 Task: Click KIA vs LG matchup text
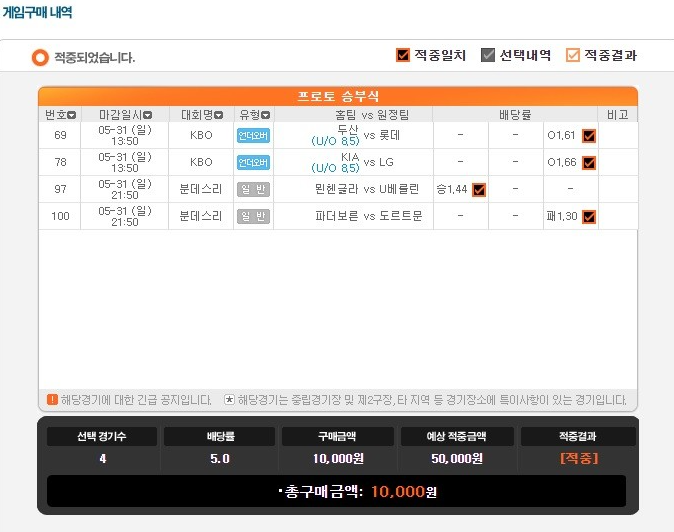pyautogui.click(x=352, y=162)
